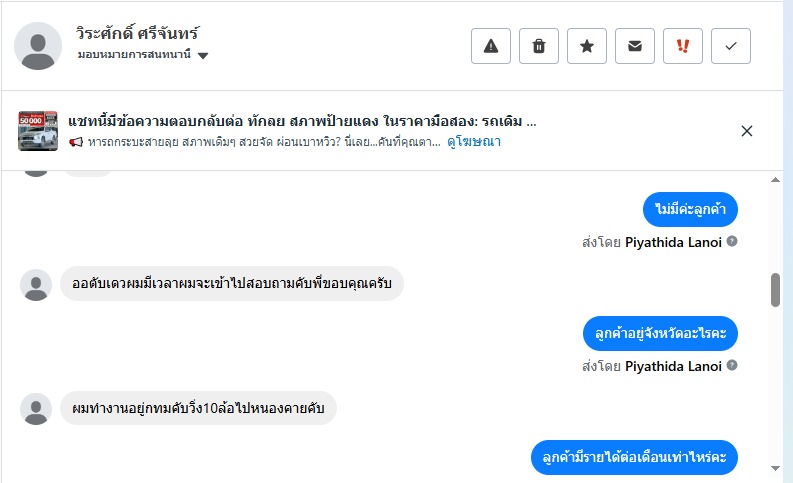Star this conversation as follow-up
Screen dimensions: 793x483
click(x=587, y=46)
